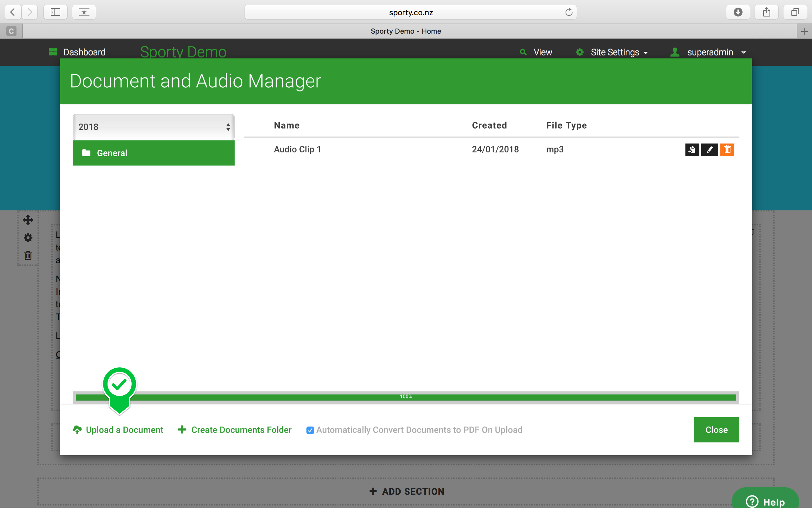Toggle the Safari sidebar button
Screen dimensions: 812x508
56,12
